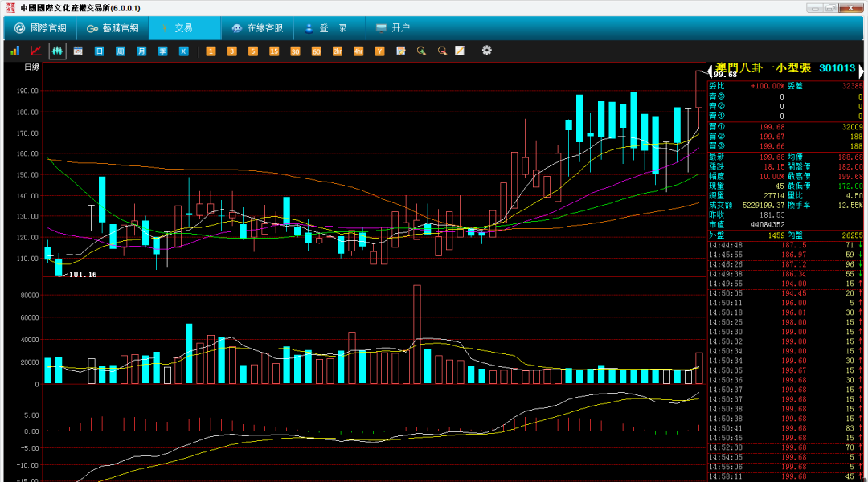This screenshot has width=868, height=482.
Task: Click the stock code 301013
Action: [837, 68]
